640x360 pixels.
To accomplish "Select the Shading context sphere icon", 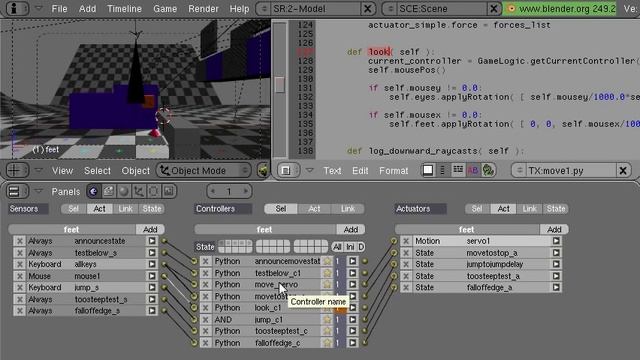I will point(124,191).
